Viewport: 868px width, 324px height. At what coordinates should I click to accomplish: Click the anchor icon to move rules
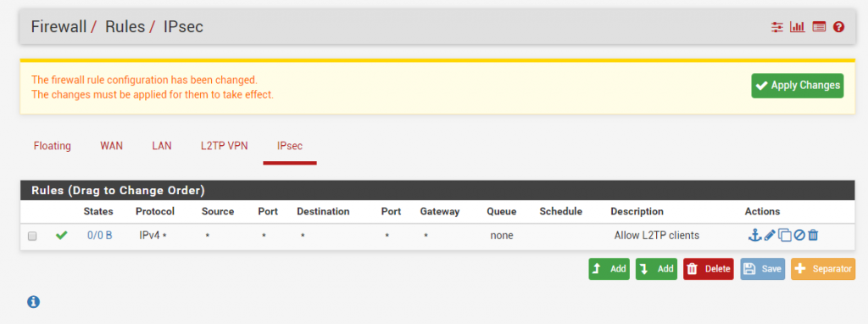pyautogui.click(x=754, y=236)
